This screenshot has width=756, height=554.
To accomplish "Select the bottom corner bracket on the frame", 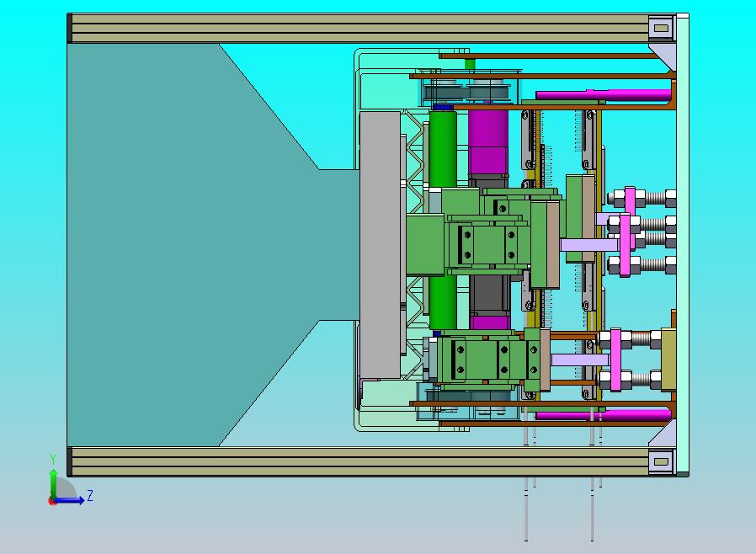I will [x=661, y=462].
